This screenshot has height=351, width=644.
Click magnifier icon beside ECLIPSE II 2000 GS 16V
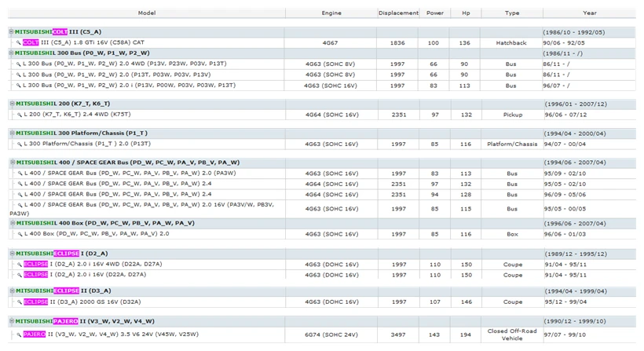coord(20,302)
